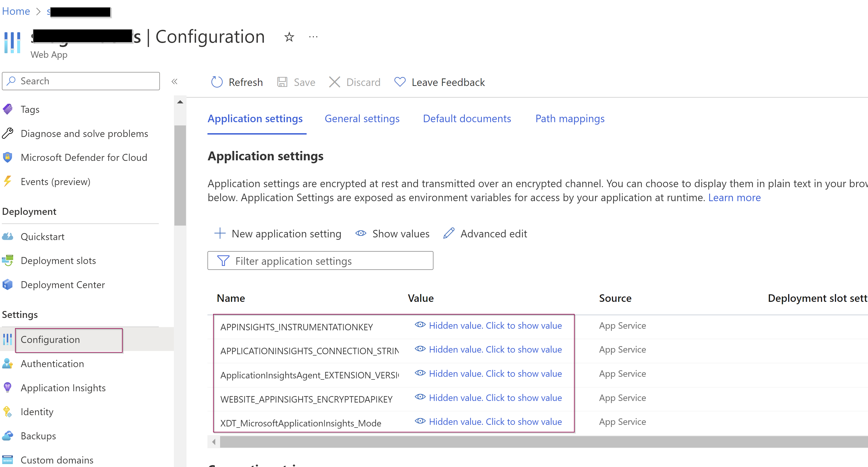The height and width of the screenshot is (467, 868).
Task: Click the Advanced edit pencil icon
Action: click(x=449, y=233)
